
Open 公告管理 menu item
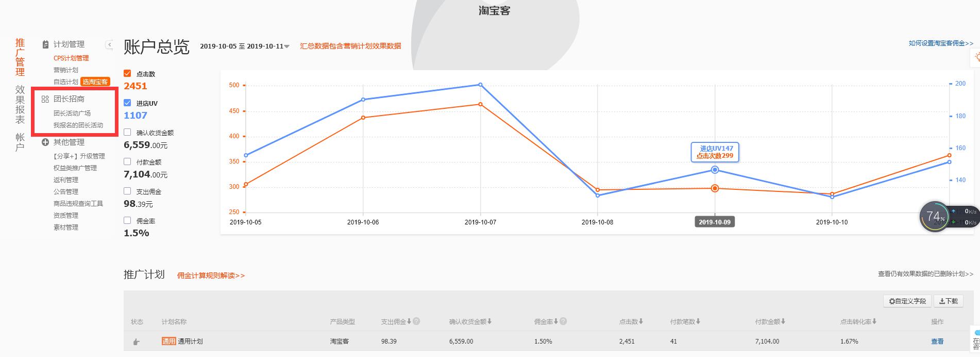[66, 192]
